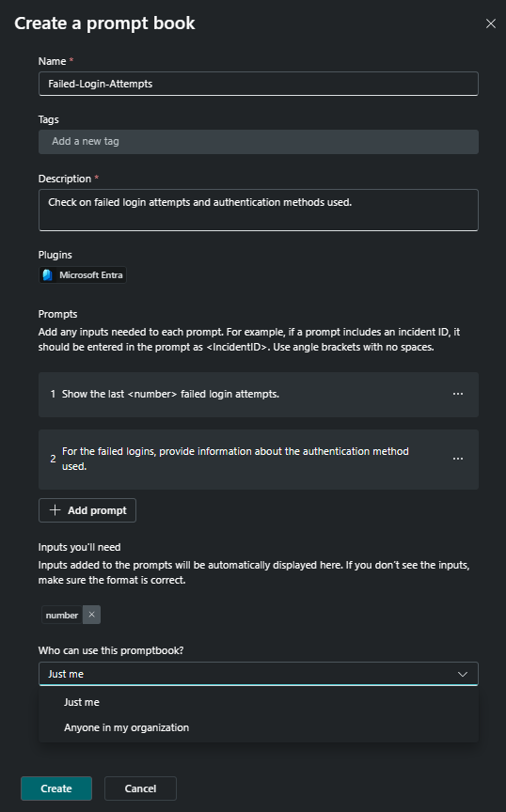Select the first prompt about failed login attempts

tap(259, 395)
